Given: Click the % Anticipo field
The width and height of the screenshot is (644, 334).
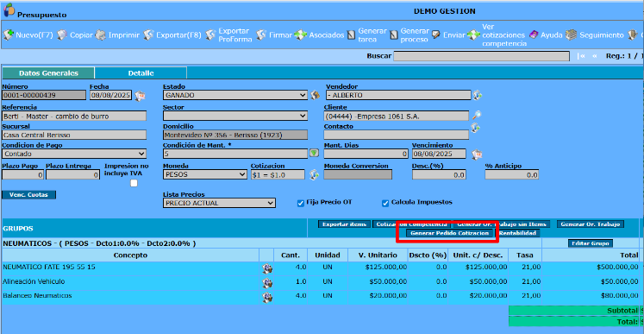Looking at the screenshot, I should [512, 175].
